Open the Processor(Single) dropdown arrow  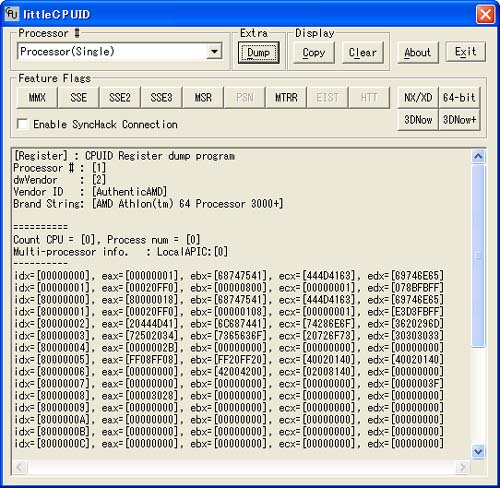(215, 52)
